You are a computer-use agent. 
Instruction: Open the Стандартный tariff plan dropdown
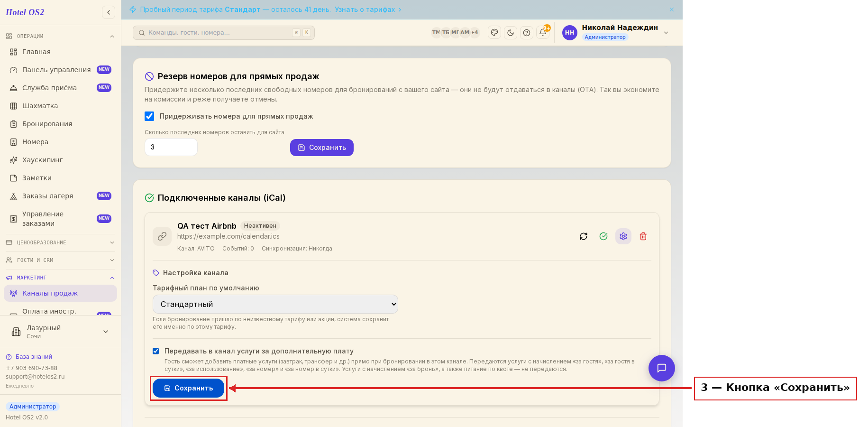[x=275, y=304]
